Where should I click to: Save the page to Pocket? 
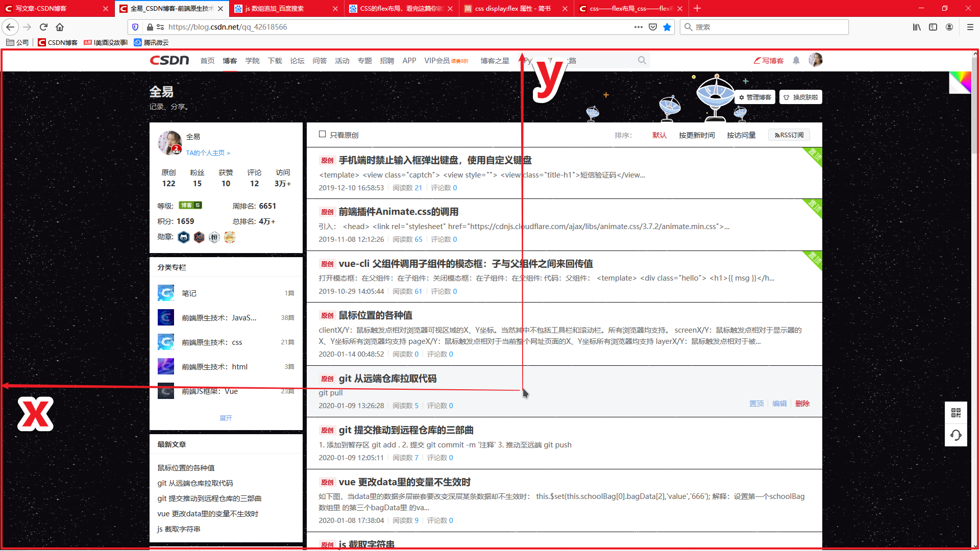[652, 27]
